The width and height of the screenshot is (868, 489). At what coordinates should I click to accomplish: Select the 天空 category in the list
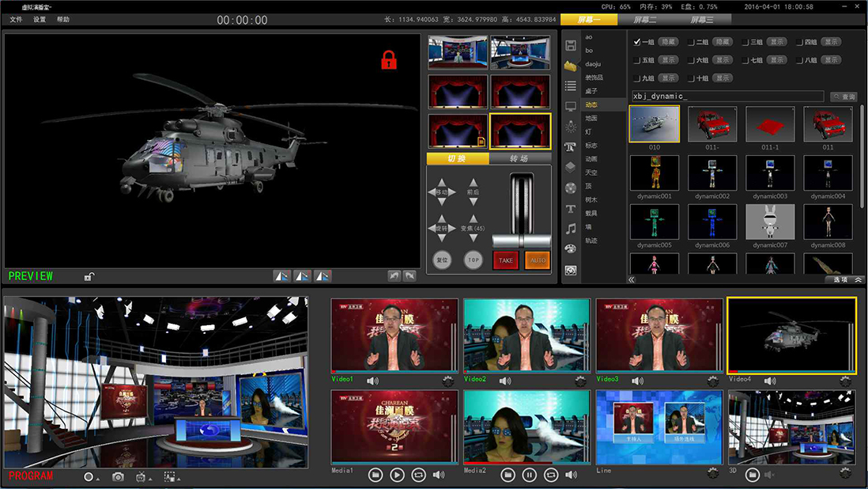click(591, 172)
